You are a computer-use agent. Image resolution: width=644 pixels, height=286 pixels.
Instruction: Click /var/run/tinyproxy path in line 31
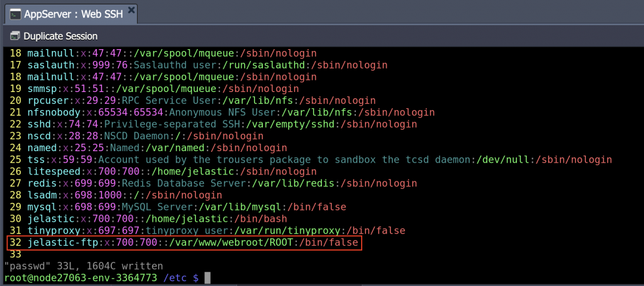point(287,230)
